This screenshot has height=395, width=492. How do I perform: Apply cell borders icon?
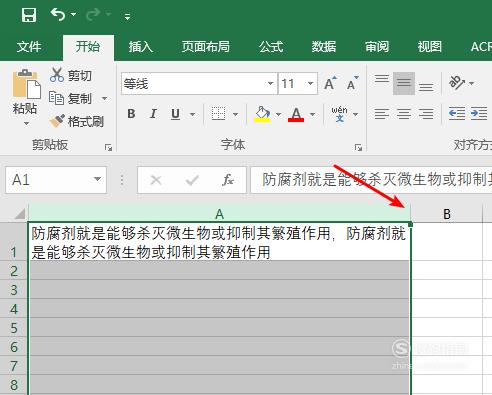point(218,114)
